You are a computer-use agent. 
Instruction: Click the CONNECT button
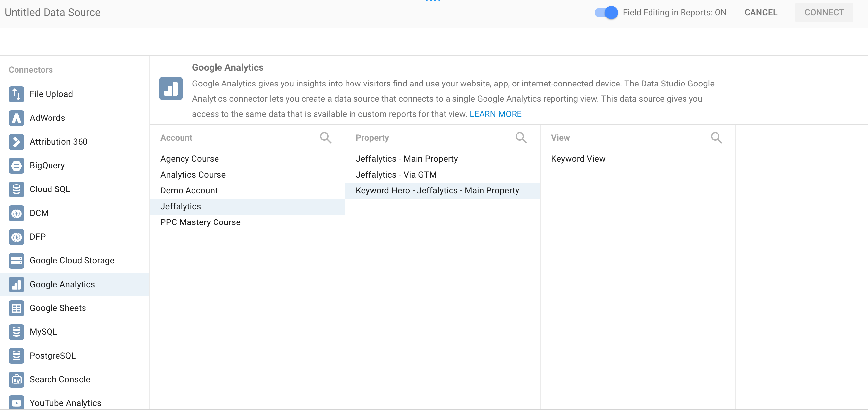pos(824,13)
